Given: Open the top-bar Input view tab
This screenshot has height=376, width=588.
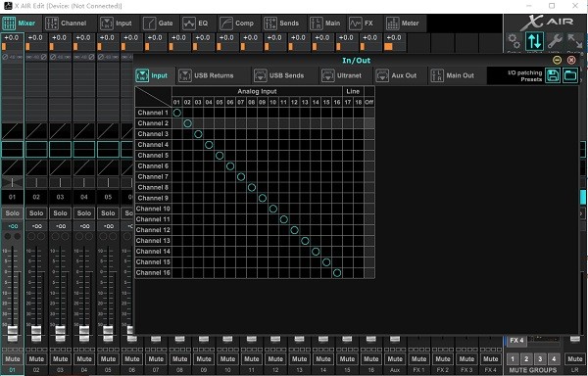Looking at the screenshot, I should click(117, 23).
